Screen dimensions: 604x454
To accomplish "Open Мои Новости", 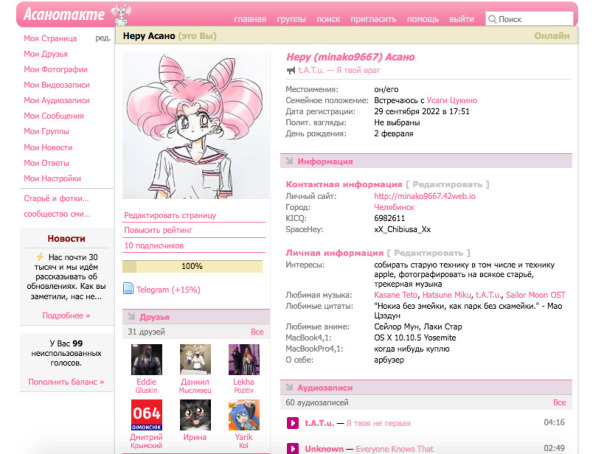I will click(48, 147).
